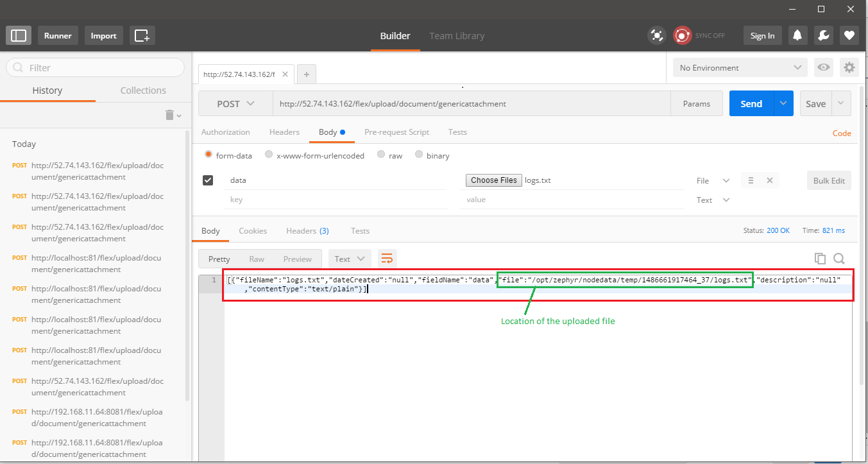Viewport: 868px width, 464px height.
Task: Select x-www-form-urlencoded radio button
Action: (269, 155)
